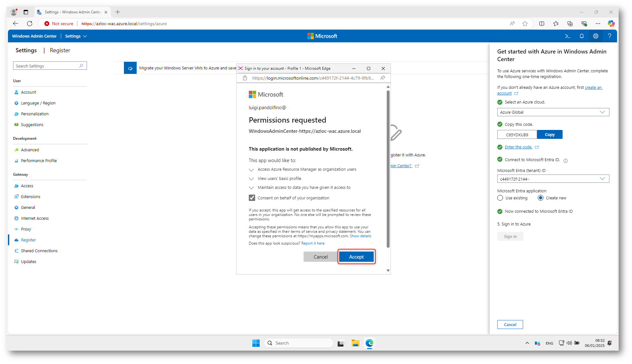This screenshot has width=632, height=364.
Task: Click the device code text field C65YDKUB9
Action: [x=517, y=134]
